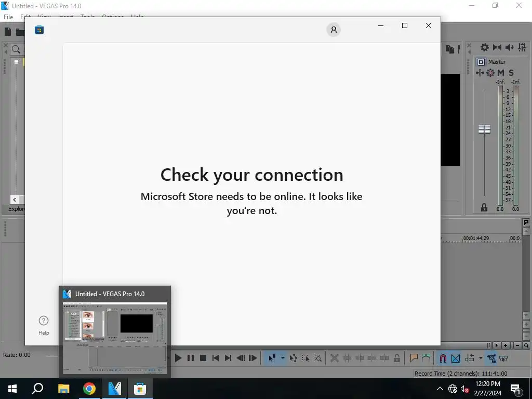Open the notification center icon
This screenshot has width=532, height=399.
[516, 390]
